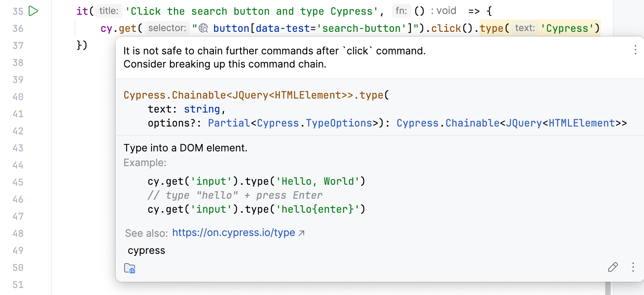Follow the Partial type link in the signature
Screen dimensions: 644x295
(229, 123)
